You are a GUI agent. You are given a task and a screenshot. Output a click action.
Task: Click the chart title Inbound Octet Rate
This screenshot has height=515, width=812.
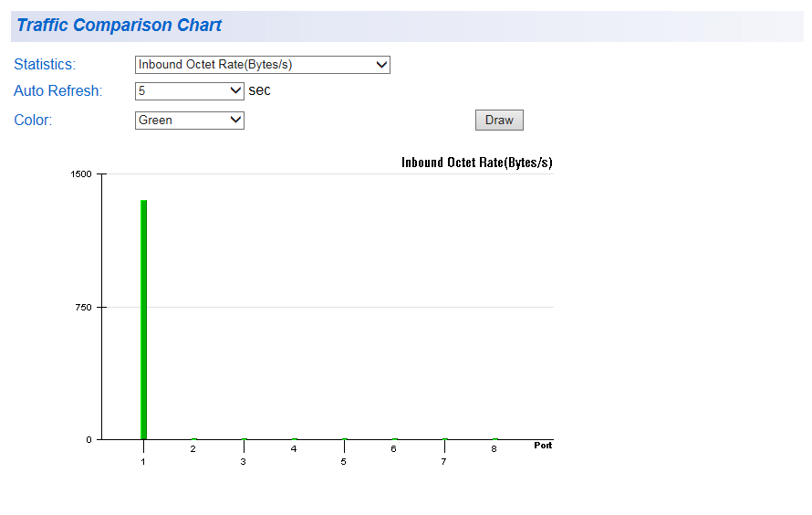tap(477, 163)
